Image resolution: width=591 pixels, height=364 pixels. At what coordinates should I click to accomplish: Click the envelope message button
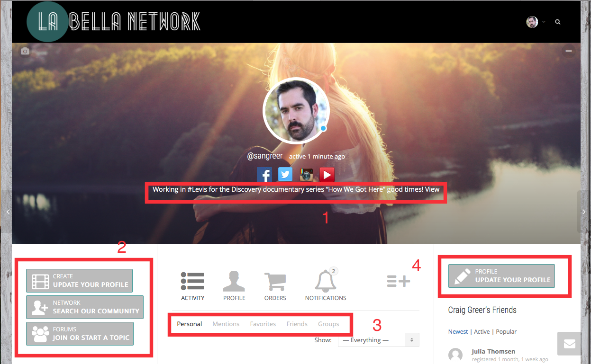[569, 344]
